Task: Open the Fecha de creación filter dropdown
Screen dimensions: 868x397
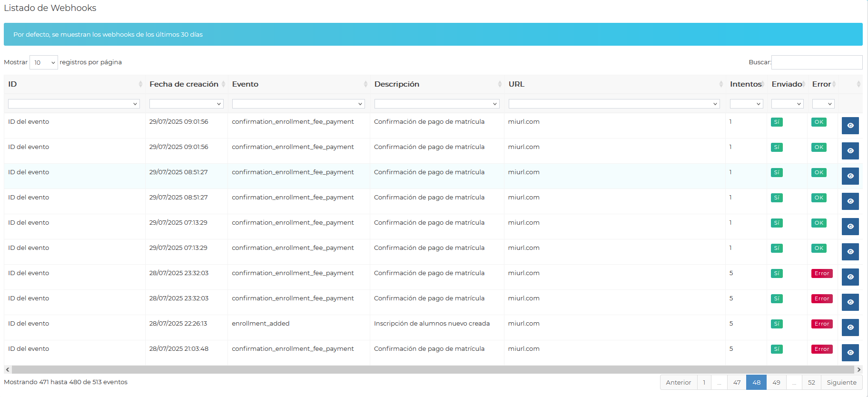Action: [187, 104]
